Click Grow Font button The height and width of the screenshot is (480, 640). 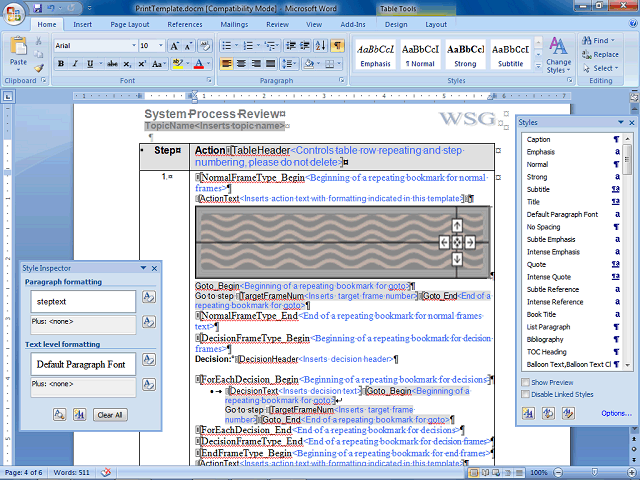tap(174, 46)
